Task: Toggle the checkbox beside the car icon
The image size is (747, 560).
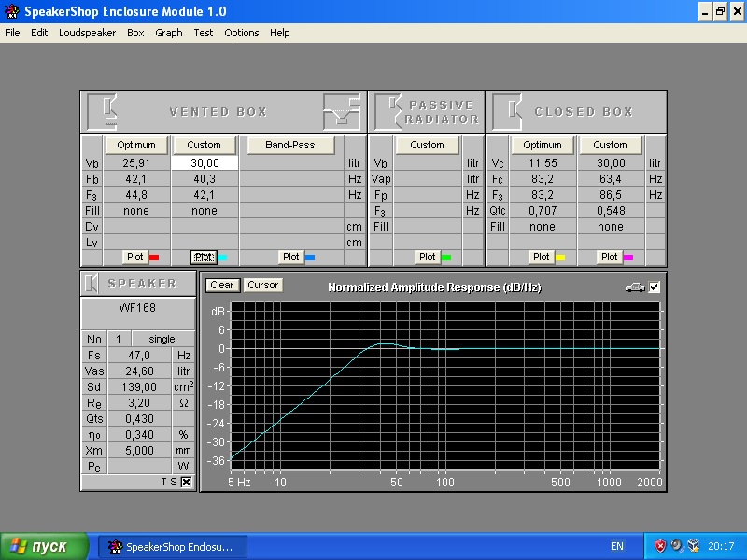Action: click(x=655, y=287)
